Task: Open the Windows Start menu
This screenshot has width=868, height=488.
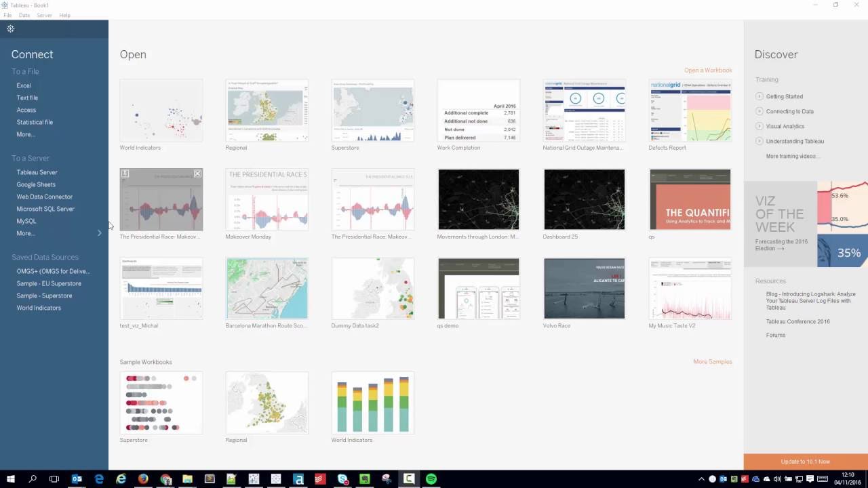Action: coord(10,479)
